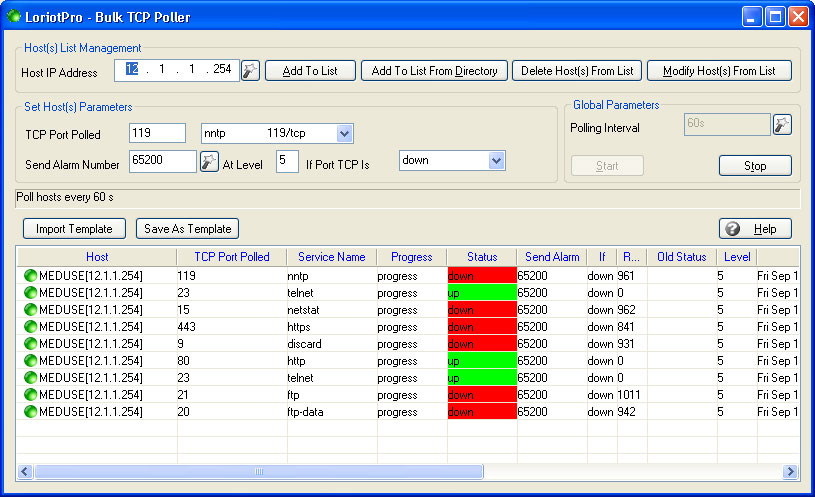Click the red down status of ftp row
Viewport: 815px width, 497px height.
click(x=482, y=395)
